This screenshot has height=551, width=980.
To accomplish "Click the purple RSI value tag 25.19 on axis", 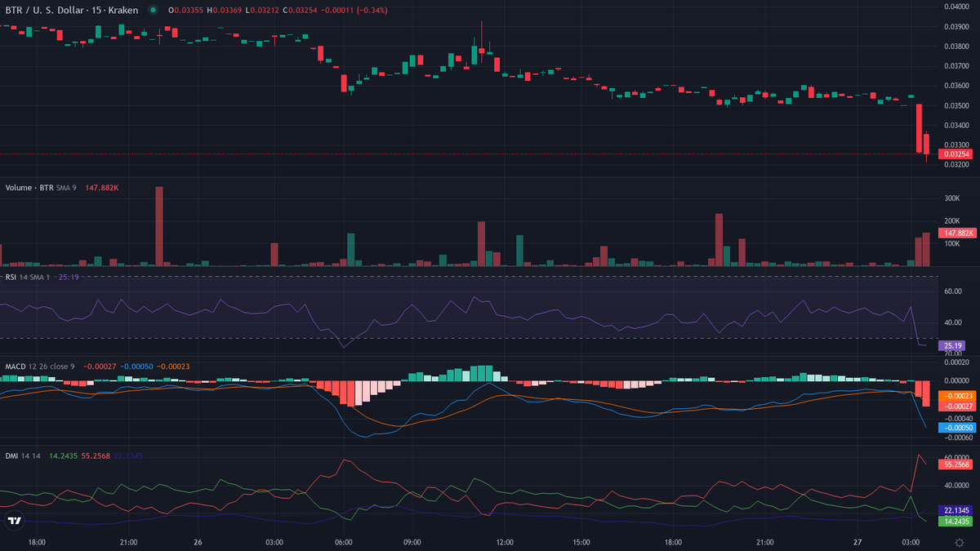I will tap(954, 345).
